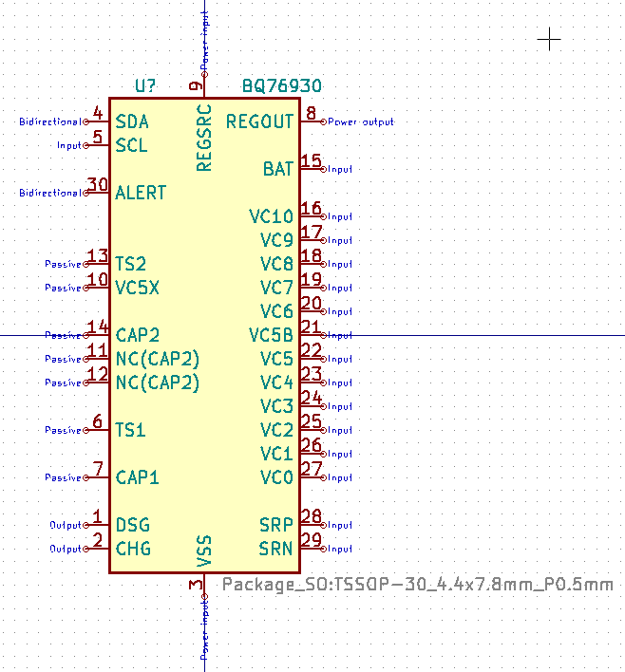Select the U? reference designator
This screenshot has height=672, width=625.
(x=145, y=86)
